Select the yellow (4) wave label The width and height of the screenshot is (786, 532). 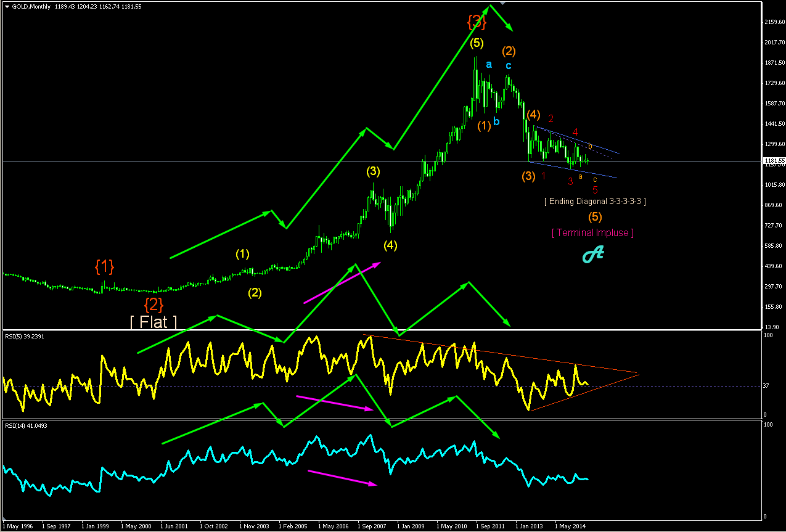click(x=390, y=245)
